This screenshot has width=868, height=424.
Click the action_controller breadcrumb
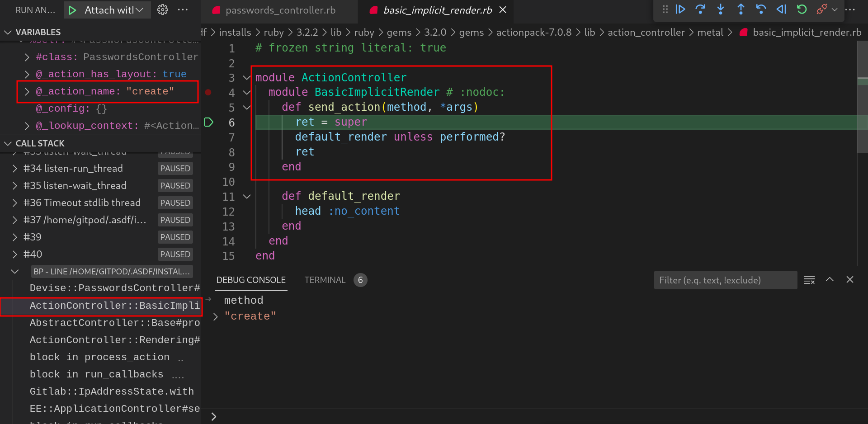pos(646,33)
